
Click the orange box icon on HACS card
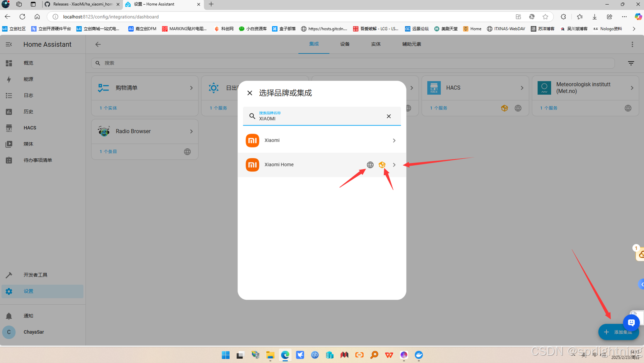tap(505, 108)
